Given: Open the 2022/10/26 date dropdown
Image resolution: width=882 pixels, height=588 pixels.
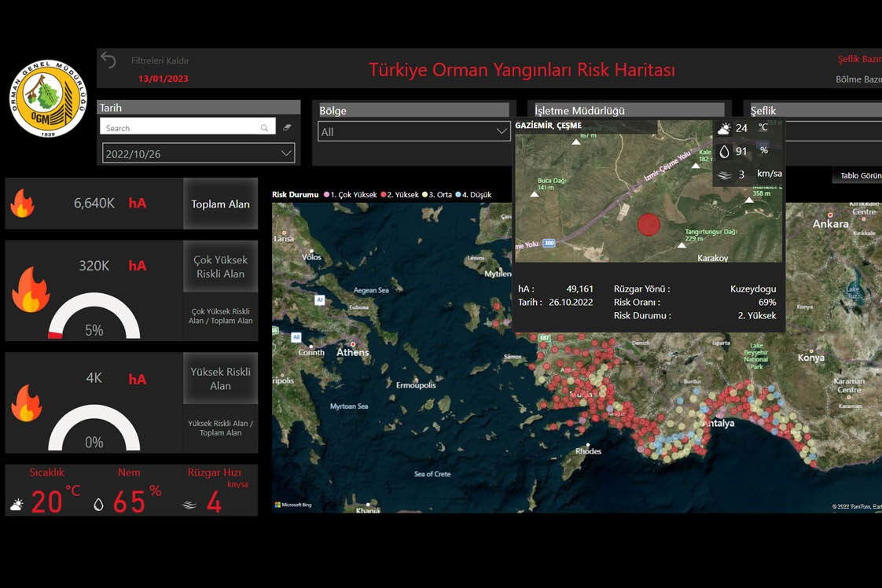Looking at the screenshot, I should (x=285, y=153).
